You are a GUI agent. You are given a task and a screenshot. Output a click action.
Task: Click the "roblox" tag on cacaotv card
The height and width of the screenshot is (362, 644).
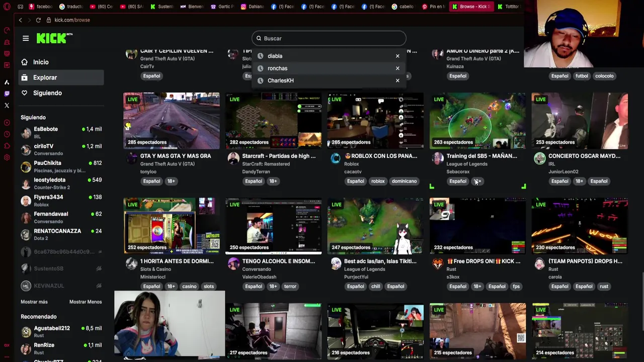pos(378,181)
